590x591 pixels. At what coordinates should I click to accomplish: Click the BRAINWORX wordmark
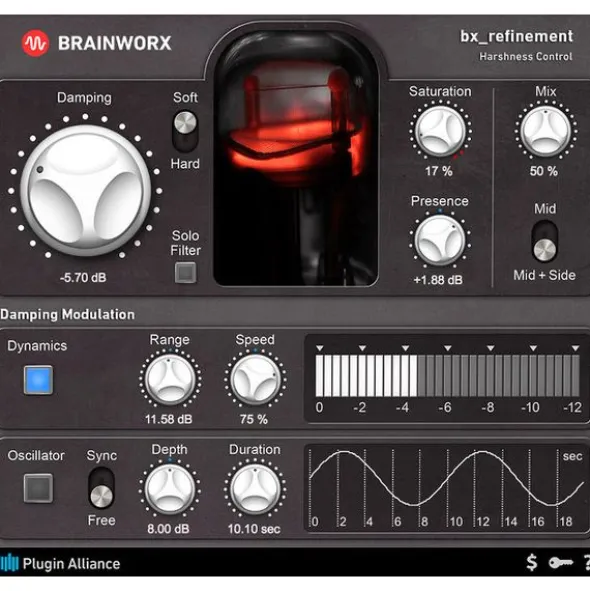(x=115, y=43)
